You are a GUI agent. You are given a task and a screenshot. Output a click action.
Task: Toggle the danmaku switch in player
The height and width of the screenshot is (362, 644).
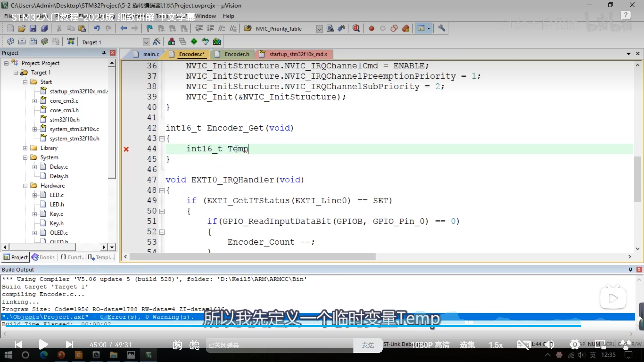(177, 345)
